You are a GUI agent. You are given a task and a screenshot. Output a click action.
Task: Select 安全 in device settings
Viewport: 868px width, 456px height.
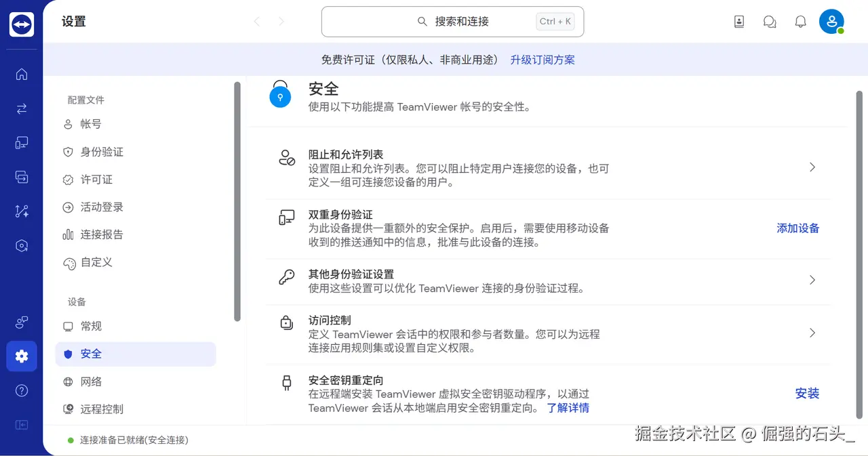(136, 354)
